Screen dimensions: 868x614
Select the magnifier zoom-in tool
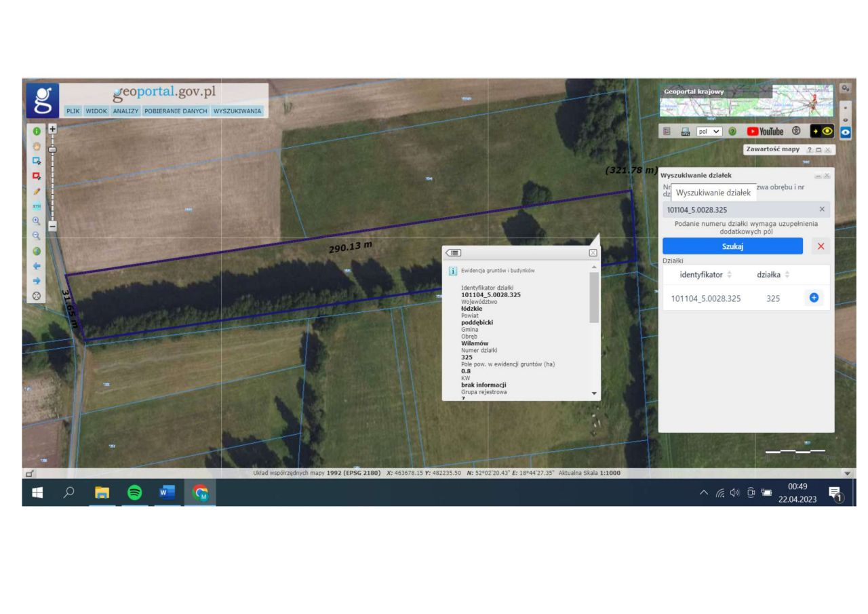click(37, 221)
